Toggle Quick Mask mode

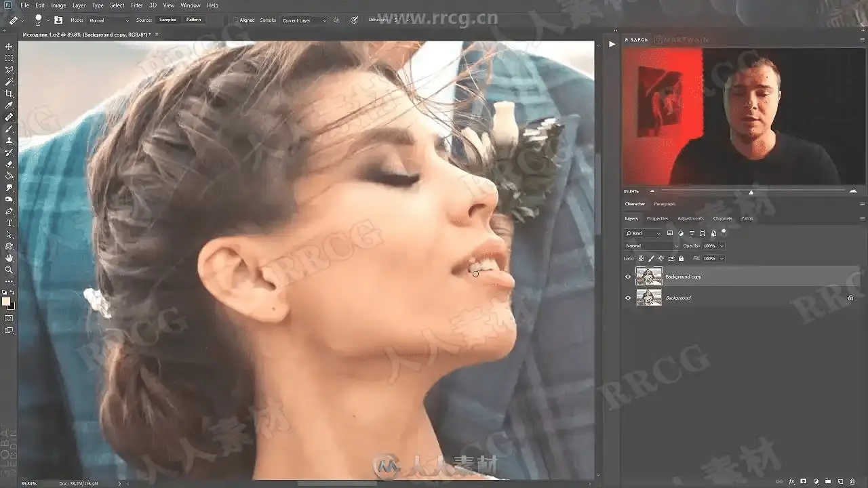(9, 318)
